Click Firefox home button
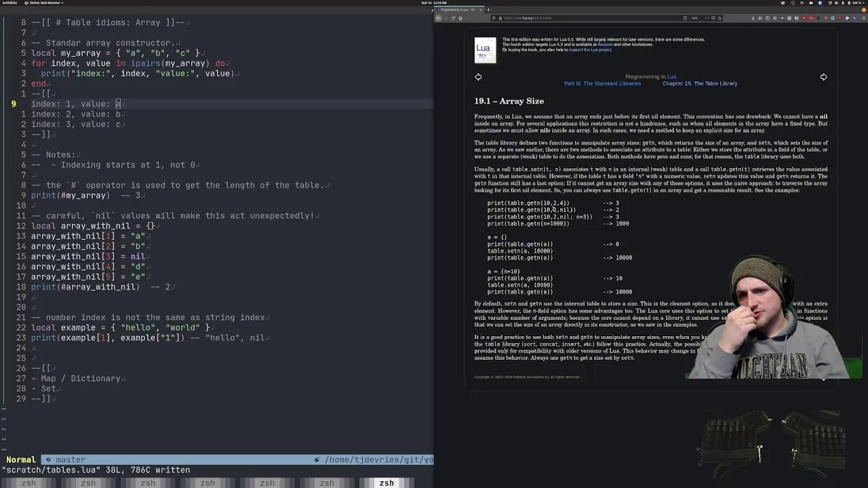The height and width of the screenshot is (488, 868). pos(460,18)
